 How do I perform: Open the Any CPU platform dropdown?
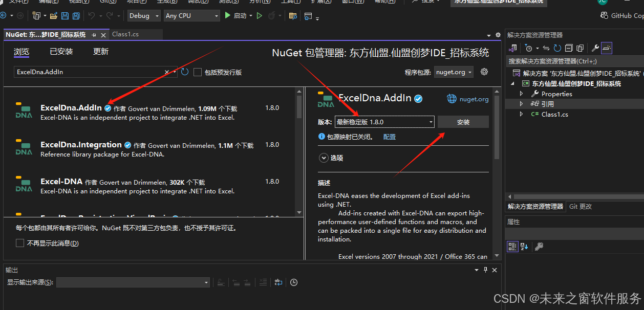[192, 16]
